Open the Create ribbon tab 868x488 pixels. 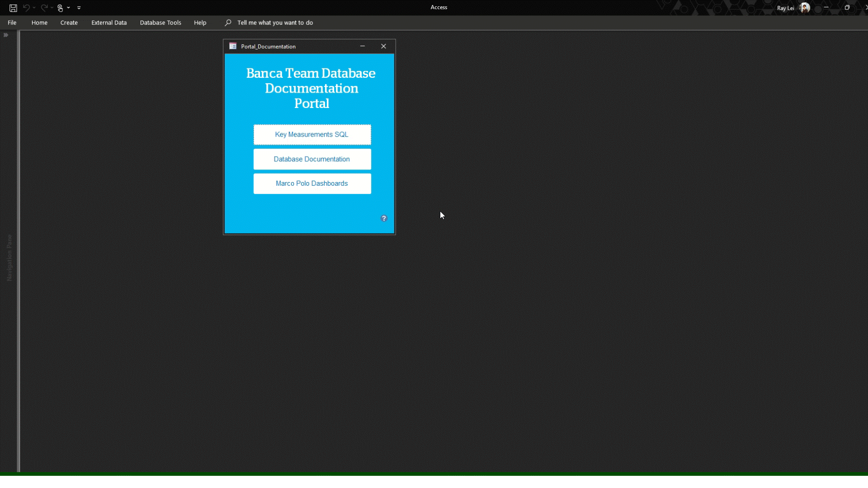[69, 23]
